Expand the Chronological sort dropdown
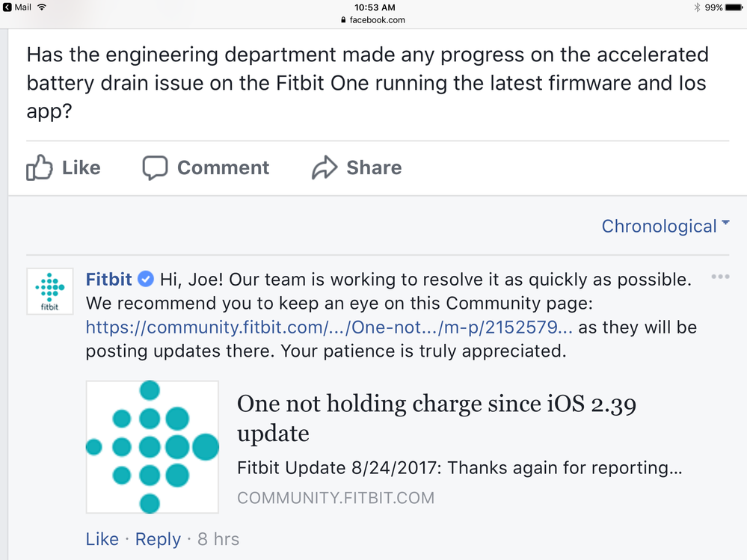 click(665, 226)
